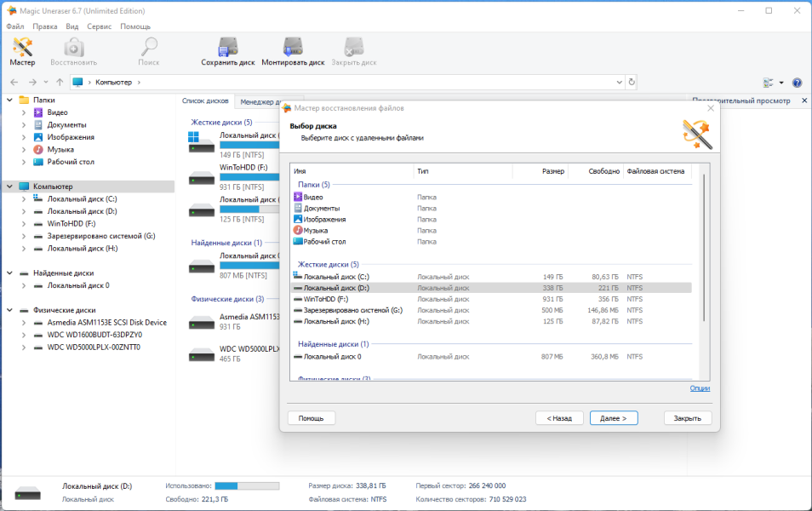Image resolution: width=812 pixels, height=511 pixels.
Task: Click usage bar of 125 ГБ disk
Action: pos(249,209)
